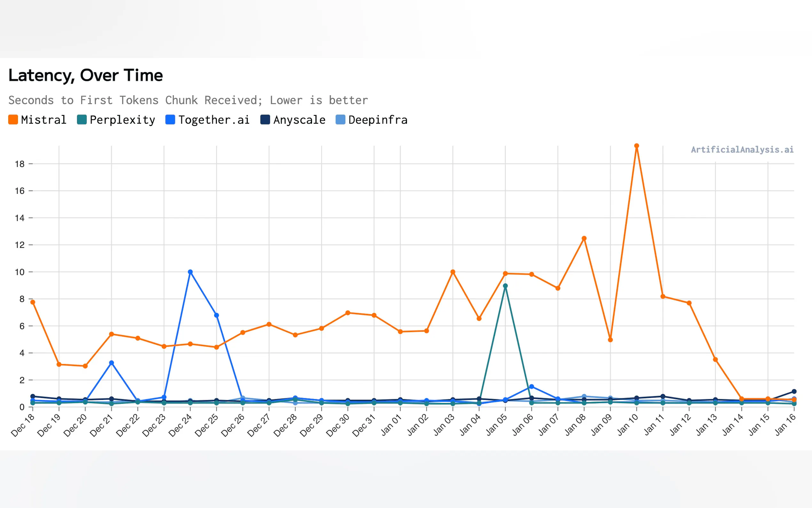Click Together.ai's Dec 21 data point
The image size is (812, 508).
pos(112,363)
